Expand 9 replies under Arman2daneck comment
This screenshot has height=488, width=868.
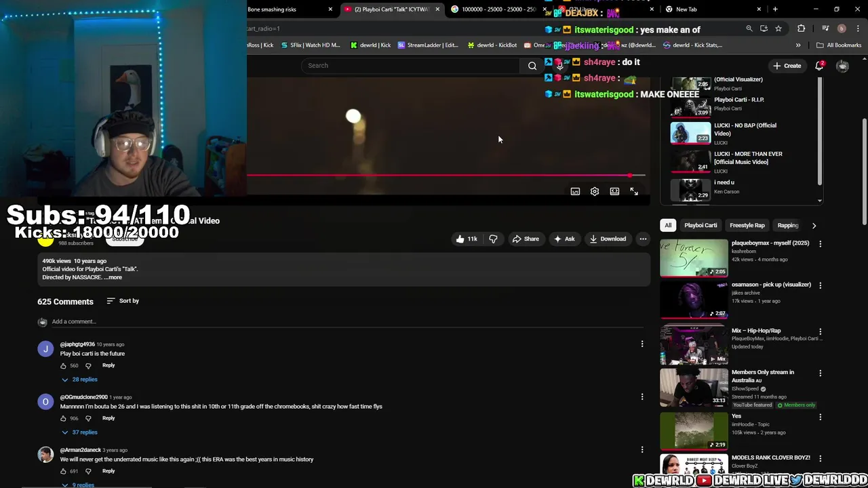pos(78,485)
